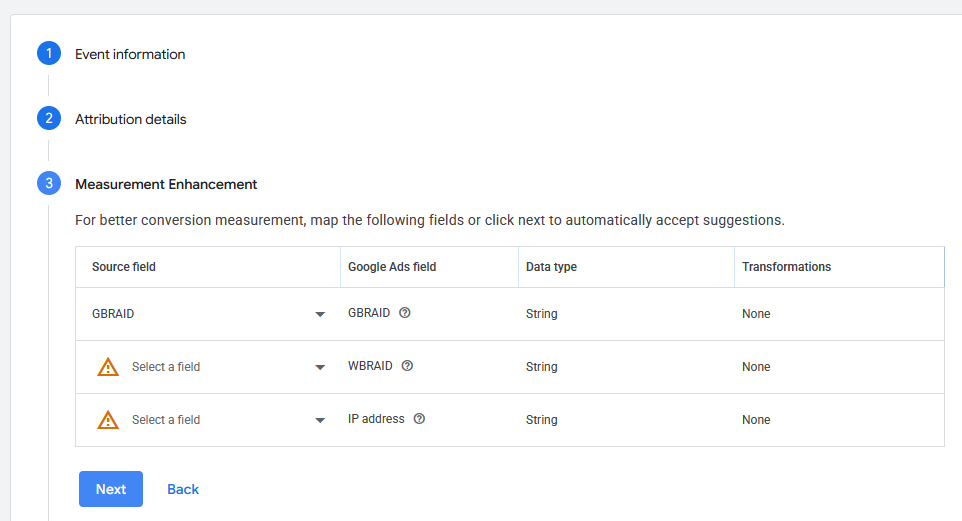Expand GBRAID source field dropdown arrow

click(320, 314)
